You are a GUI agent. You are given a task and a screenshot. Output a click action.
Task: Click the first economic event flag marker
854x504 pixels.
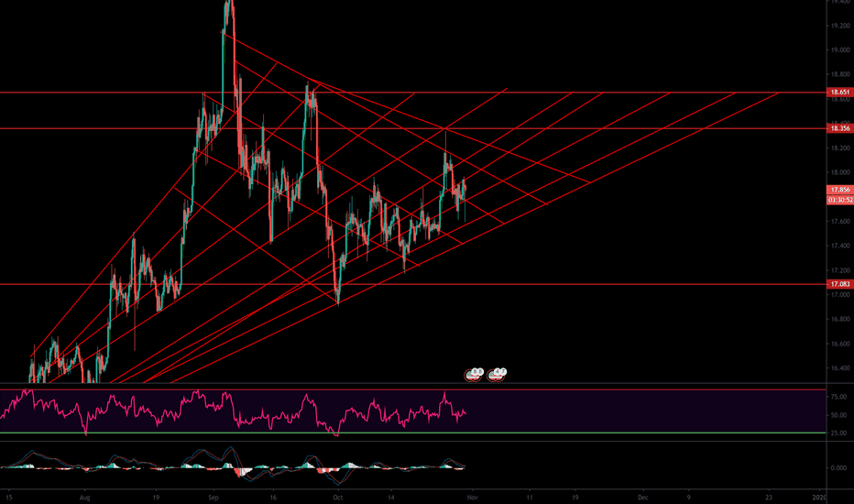point(474,374)
